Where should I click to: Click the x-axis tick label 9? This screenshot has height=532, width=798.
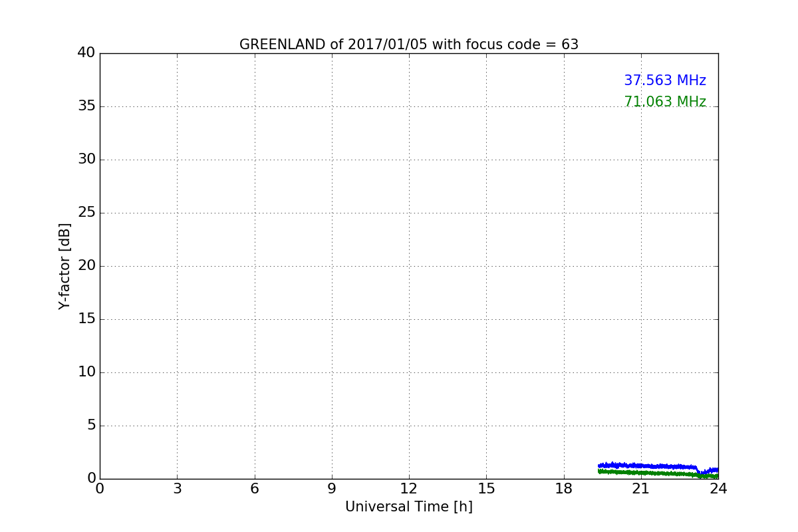332,489
